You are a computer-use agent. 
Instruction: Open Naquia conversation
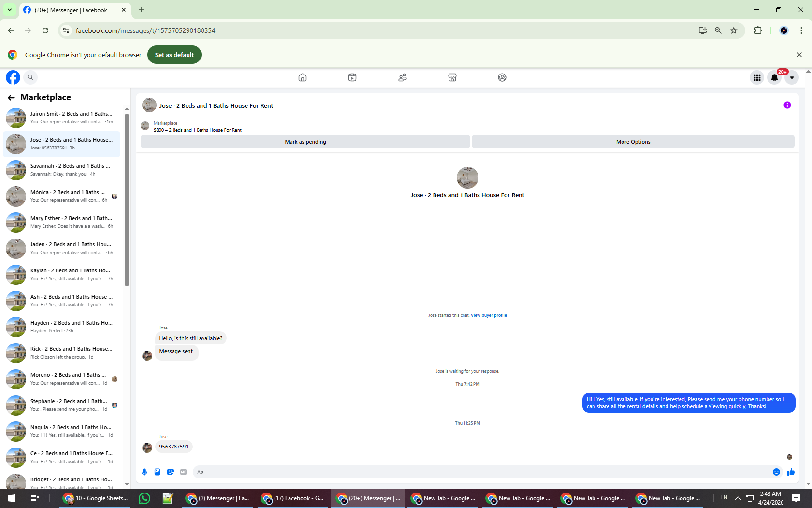tap(62, 431)
